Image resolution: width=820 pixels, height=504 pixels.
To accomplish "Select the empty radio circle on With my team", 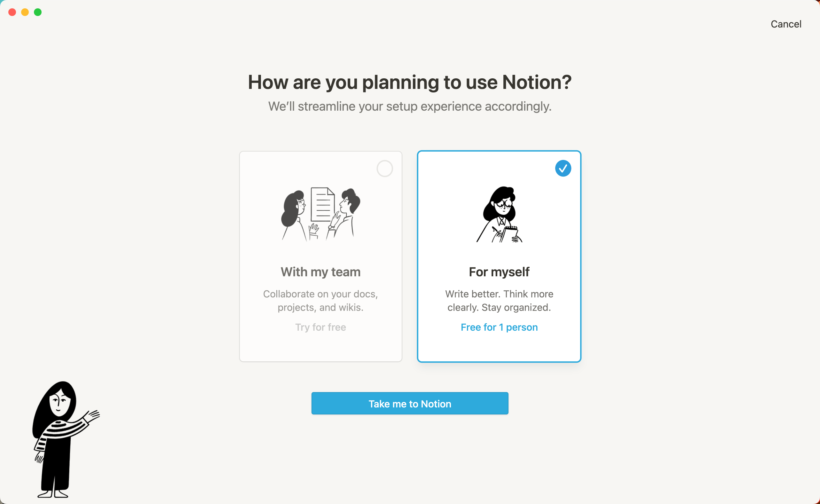I will [x=384, y=168].
